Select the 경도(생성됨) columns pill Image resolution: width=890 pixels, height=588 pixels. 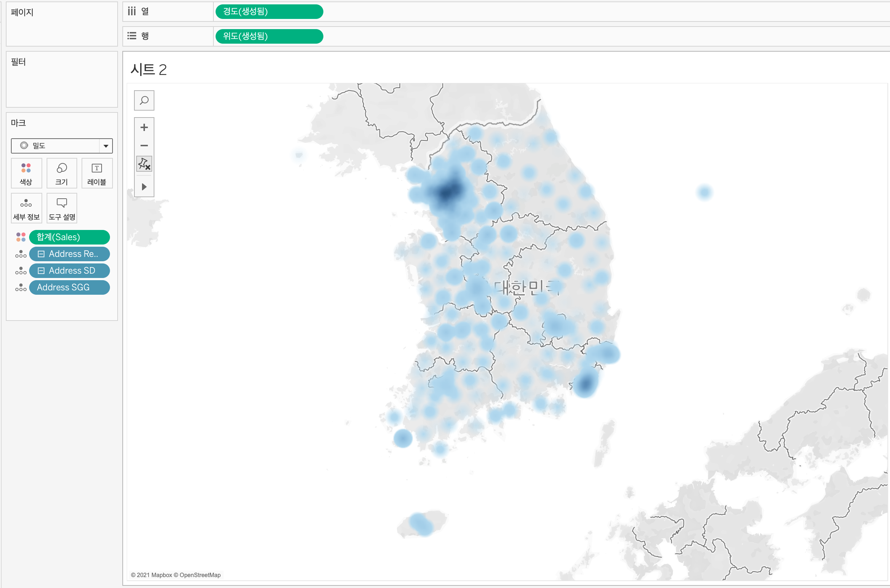[269, 12]
